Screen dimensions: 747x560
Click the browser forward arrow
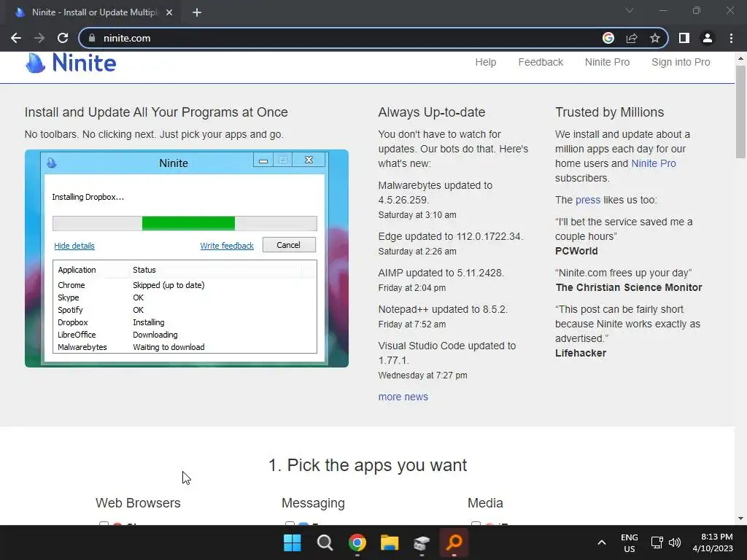pos(39,38)
